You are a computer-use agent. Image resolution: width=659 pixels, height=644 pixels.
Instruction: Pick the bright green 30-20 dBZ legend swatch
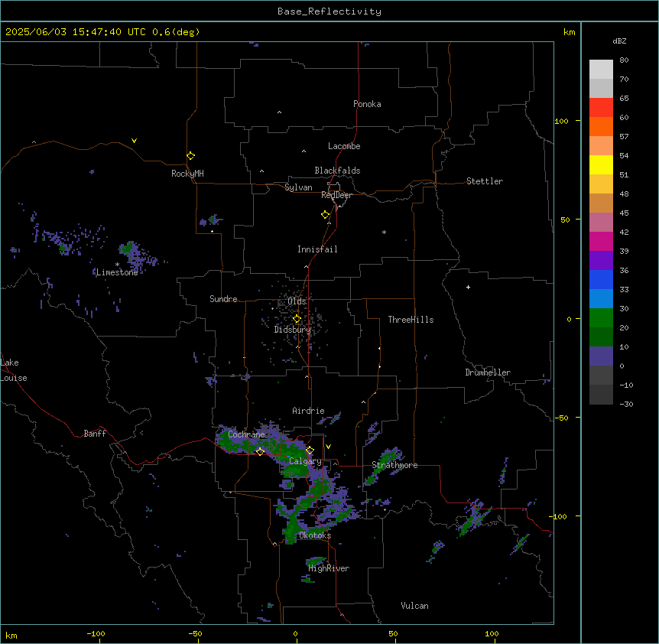click(x=601, y=318)
